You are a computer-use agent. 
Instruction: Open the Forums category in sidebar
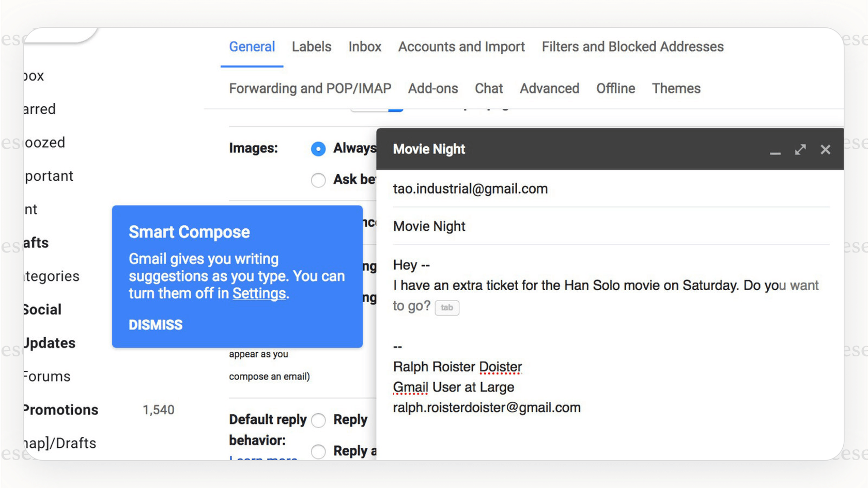click(x=47, y=376)
